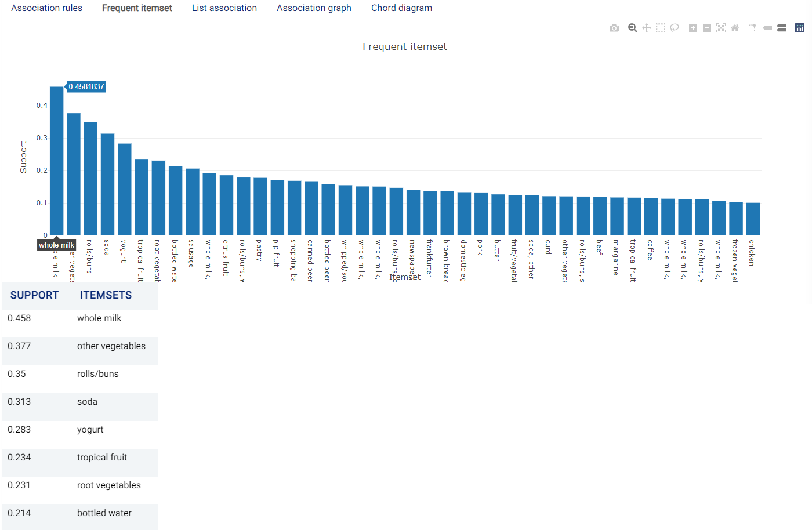This screenshot has width=812, height=530.
Task: Enable compare data on hover
Action: click(781, 28)
